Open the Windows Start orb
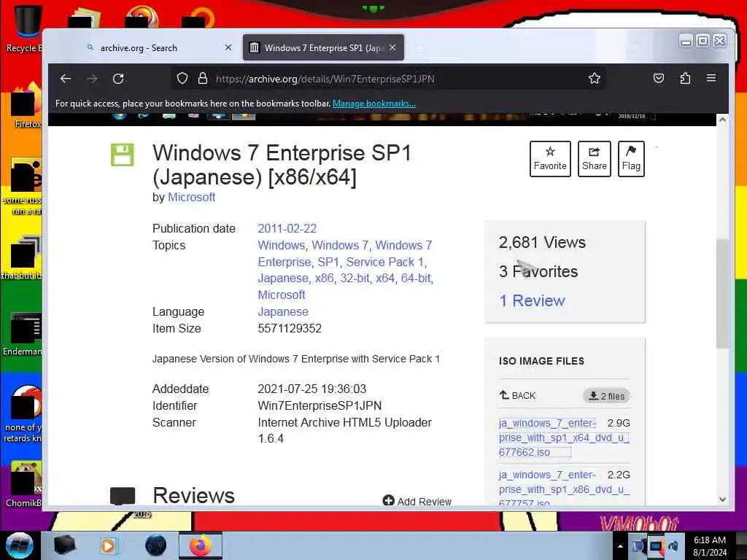 pyautogui.click(x=19, y=545)
